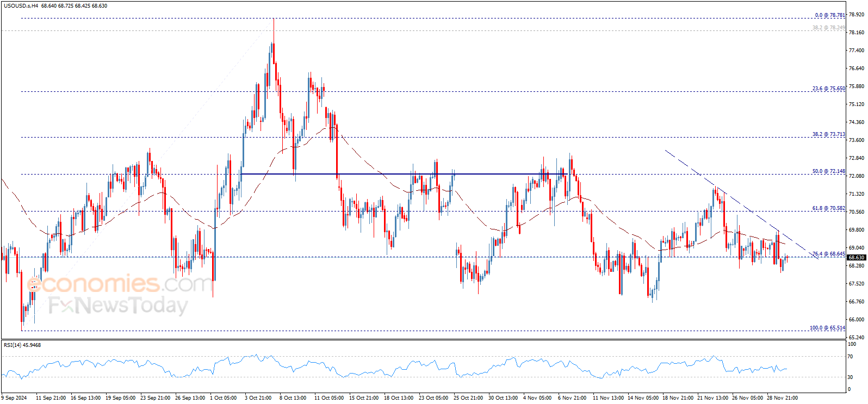Select the 0.0 @ 78.781 Fibonacci label
Image resolution: width=868 pixels, height=404 pixels.
(x=830, y=15)
